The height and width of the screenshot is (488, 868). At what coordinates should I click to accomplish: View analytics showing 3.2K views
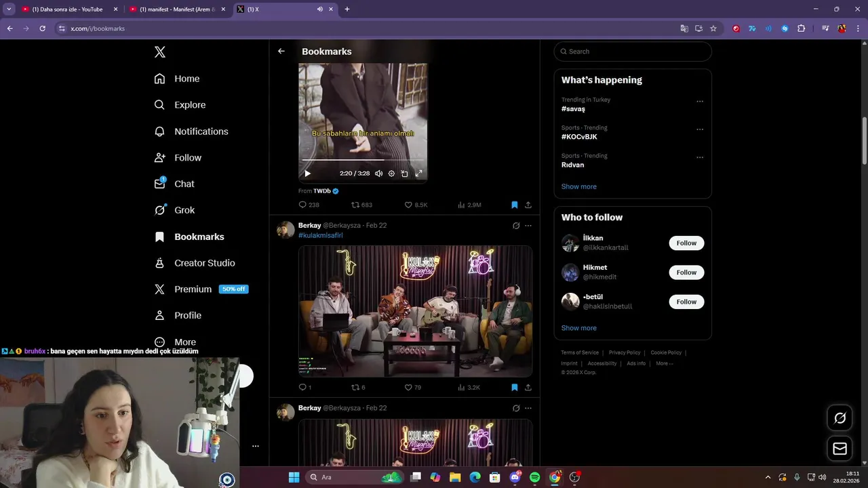tap(469, 388)
